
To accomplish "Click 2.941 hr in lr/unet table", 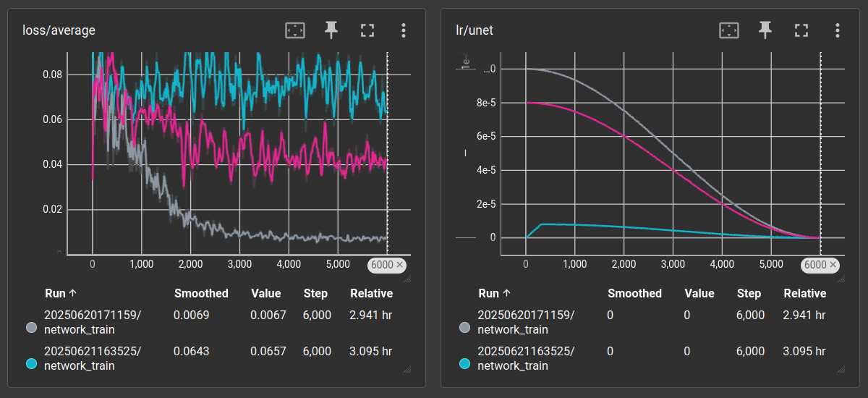I will (x=804, y=315).
